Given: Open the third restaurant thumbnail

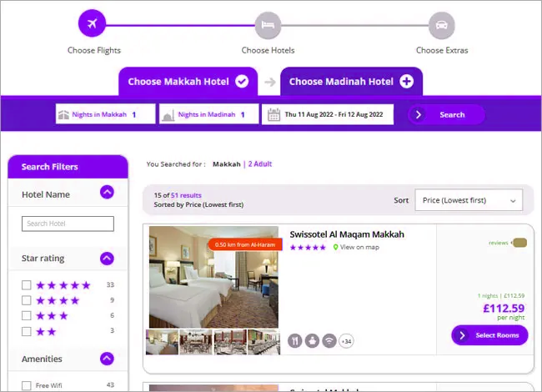Looking at the screenshot, I should pos(230,342).
